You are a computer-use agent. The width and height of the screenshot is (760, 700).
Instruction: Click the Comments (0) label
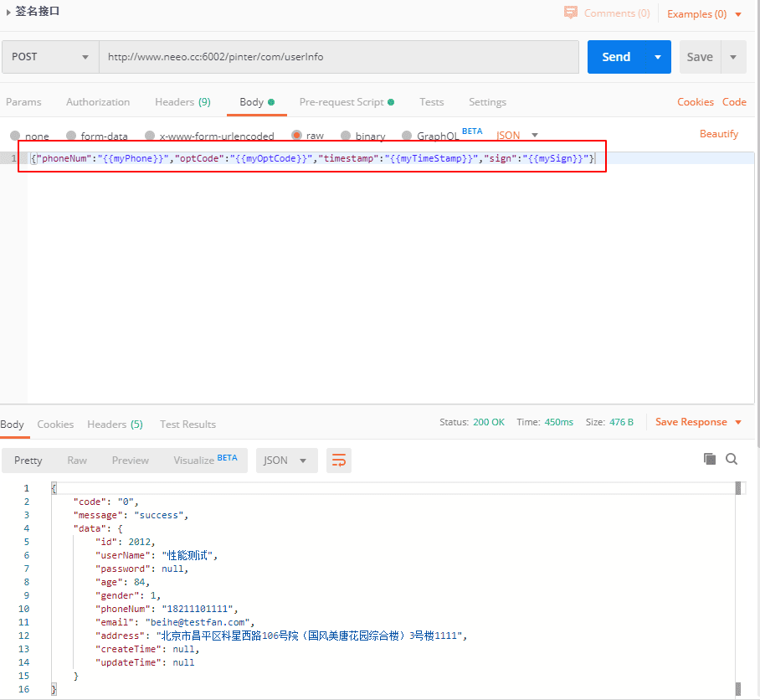617,13
